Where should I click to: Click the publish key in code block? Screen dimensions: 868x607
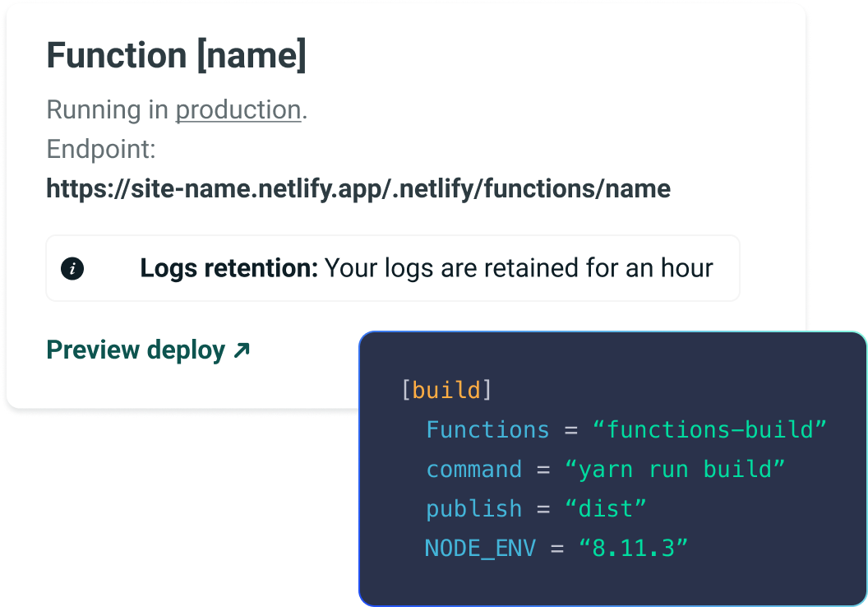(x=473, y=508)
